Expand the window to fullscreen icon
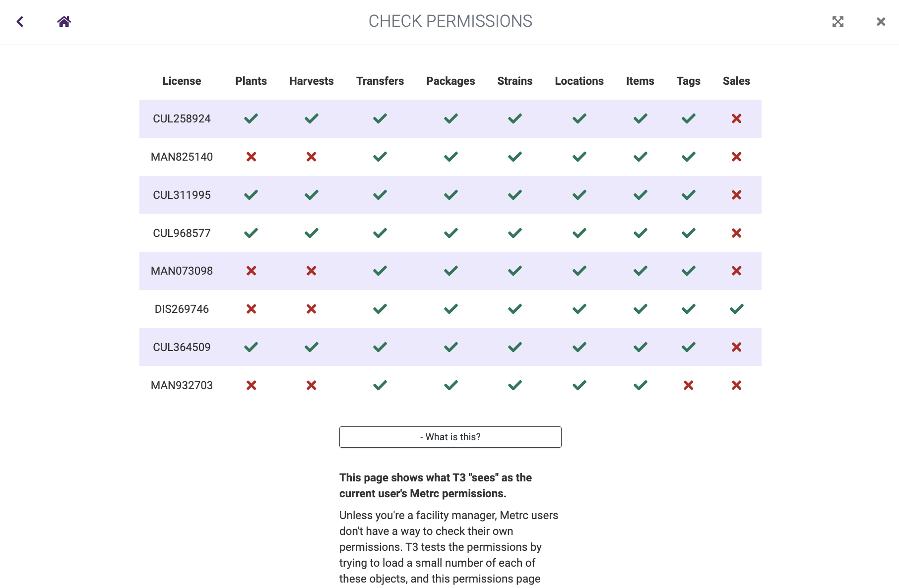 click(838, 21)
